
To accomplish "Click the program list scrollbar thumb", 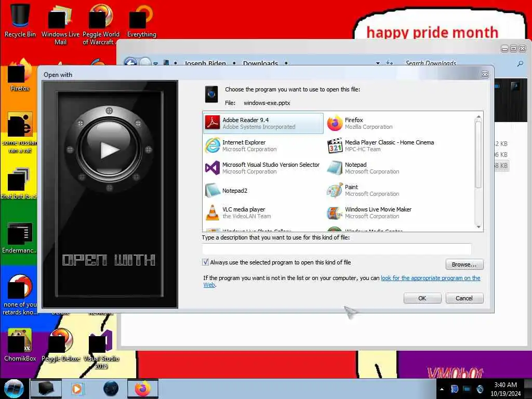I will pos(478,155).
